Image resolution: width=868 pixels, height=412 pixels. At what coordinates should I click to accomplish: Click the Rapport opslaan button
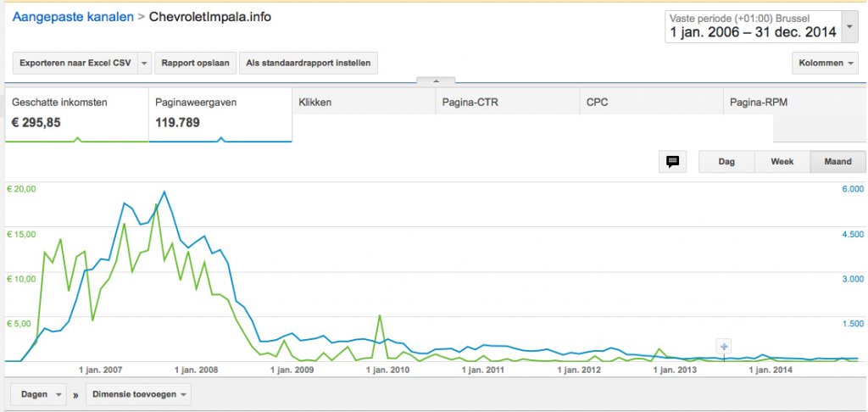coord(196,63)
